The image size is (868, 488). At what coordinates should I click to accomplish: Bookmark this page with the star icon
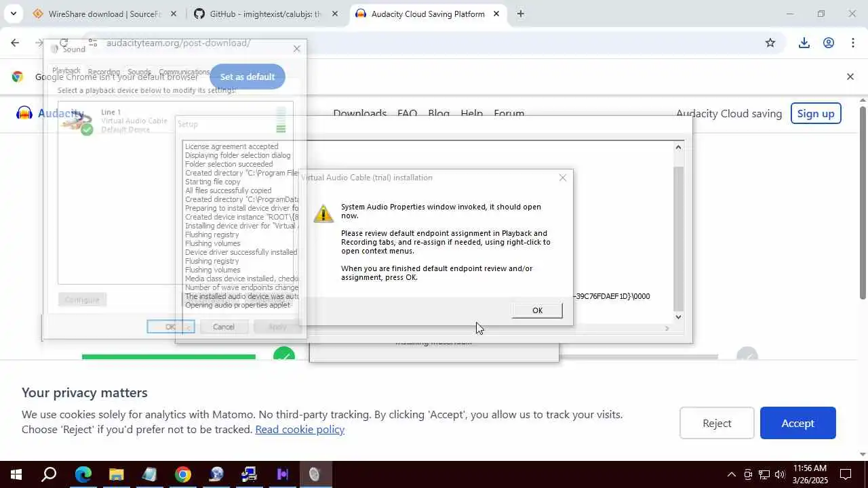pos(770,43)
